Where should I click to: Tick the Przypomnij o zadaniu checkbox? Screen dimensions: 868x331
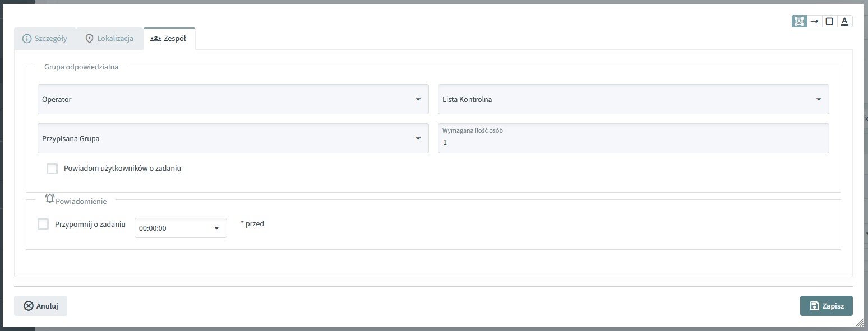pos(43,225)
